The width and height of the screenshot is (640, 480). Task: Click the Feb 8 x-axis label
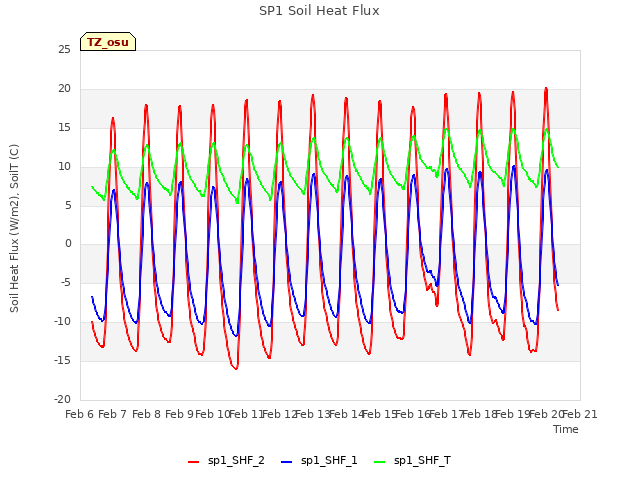(x=146, y=415)
